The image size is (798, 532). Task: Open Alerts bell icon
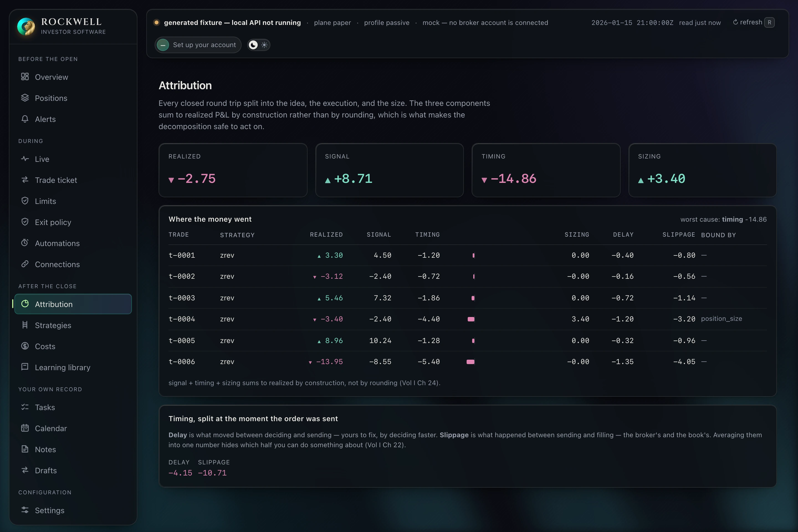(25, 119)
